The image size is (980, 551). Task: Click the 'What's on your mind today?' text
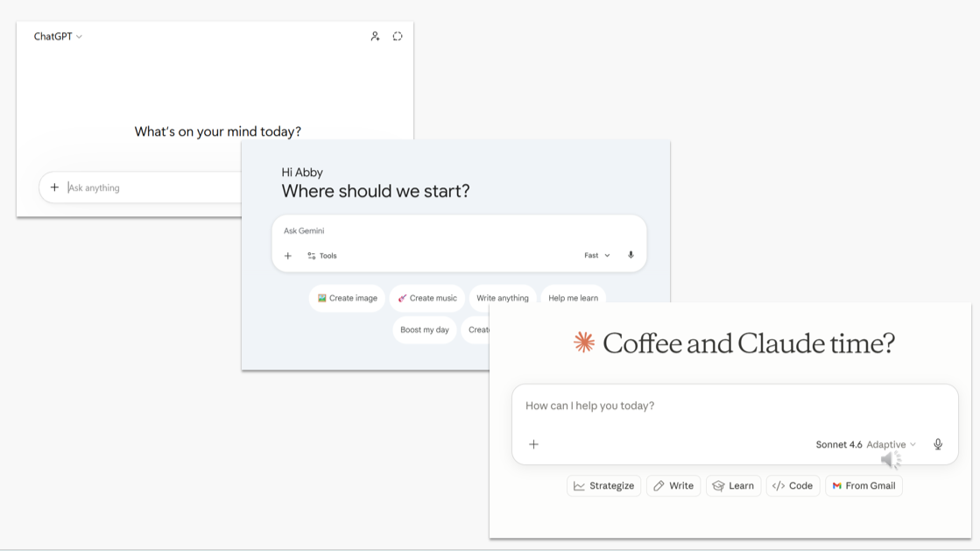click(x=217, y=131)
